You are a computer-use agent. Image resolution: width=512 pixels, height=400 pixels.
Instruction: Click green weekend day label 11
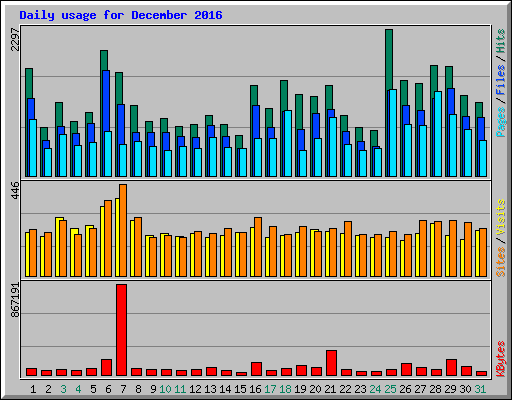(x=180, y=389)
